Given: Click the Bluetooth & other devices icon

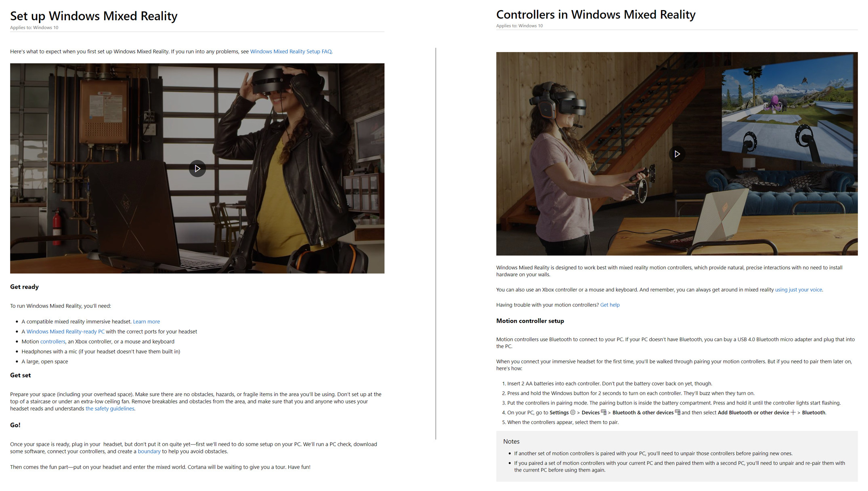Looking at the screenshot, I should [x=677, y=412].
